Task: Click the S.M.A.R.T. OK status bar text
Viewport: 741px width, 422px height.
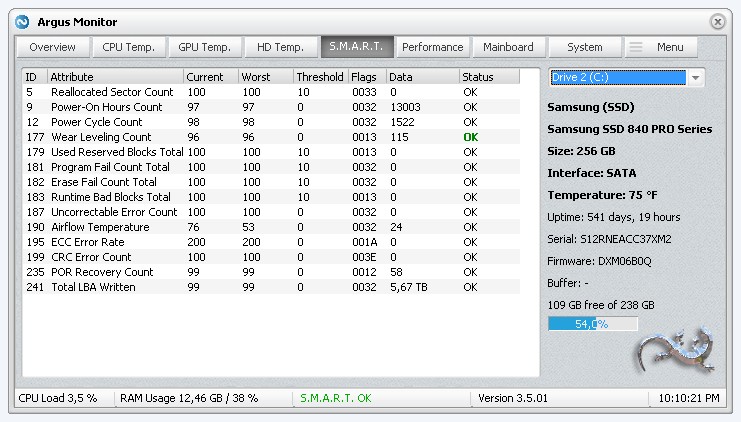Action: point(335,398)
